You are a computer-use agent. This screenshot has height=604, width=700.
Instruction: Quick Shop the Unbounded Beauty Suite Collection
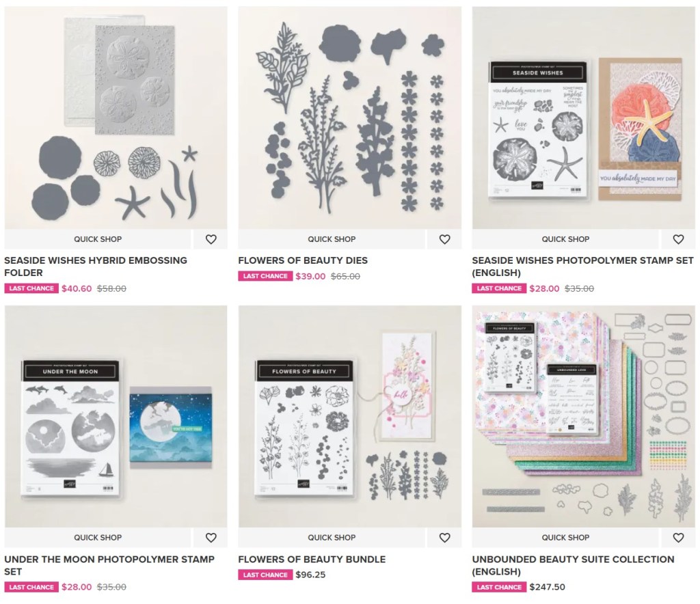[x=565, y=538]
